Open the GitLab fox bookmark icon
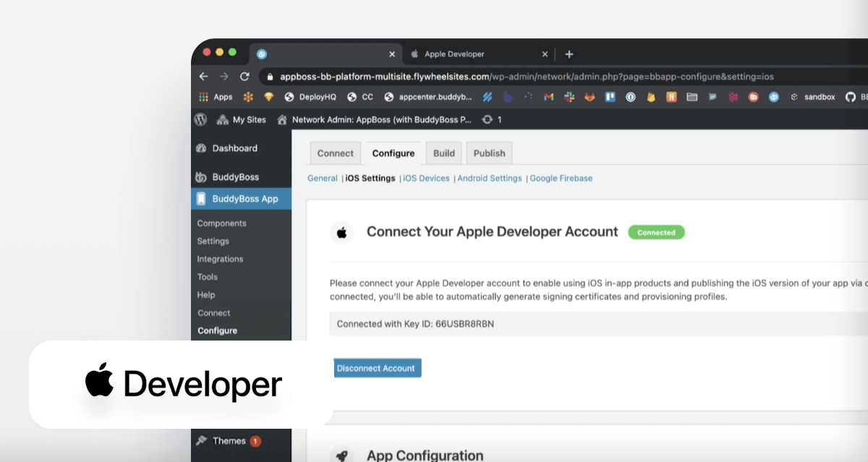This screenshot has width=868, height=462. 590,97
